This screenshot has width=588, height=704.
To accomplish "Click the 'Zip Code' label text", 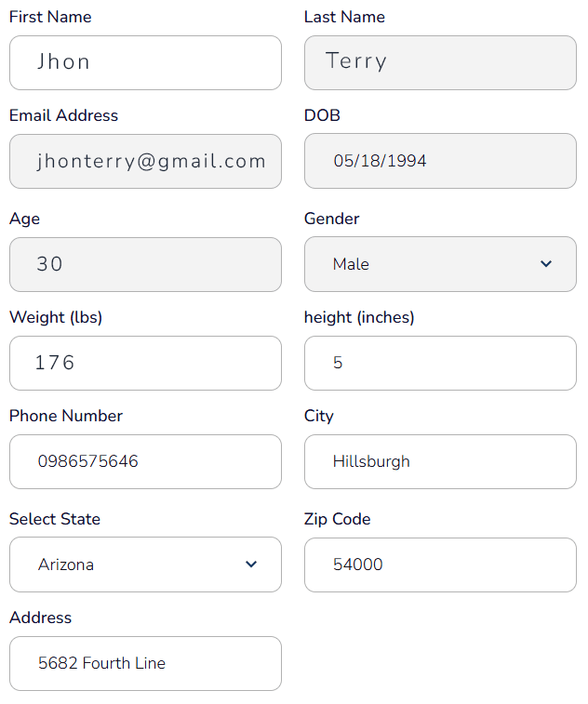I will 338,519.
